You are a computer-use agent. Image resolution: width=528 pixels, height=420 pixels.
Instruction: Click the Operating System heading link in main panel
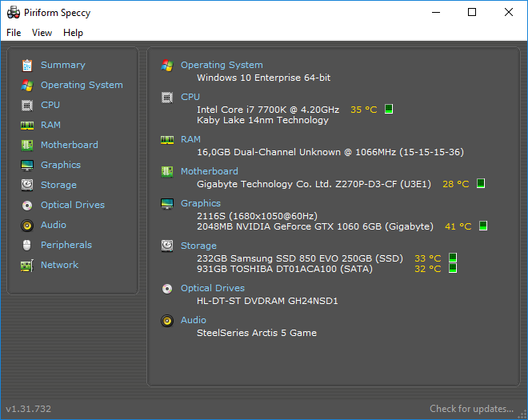pos(222,65)
